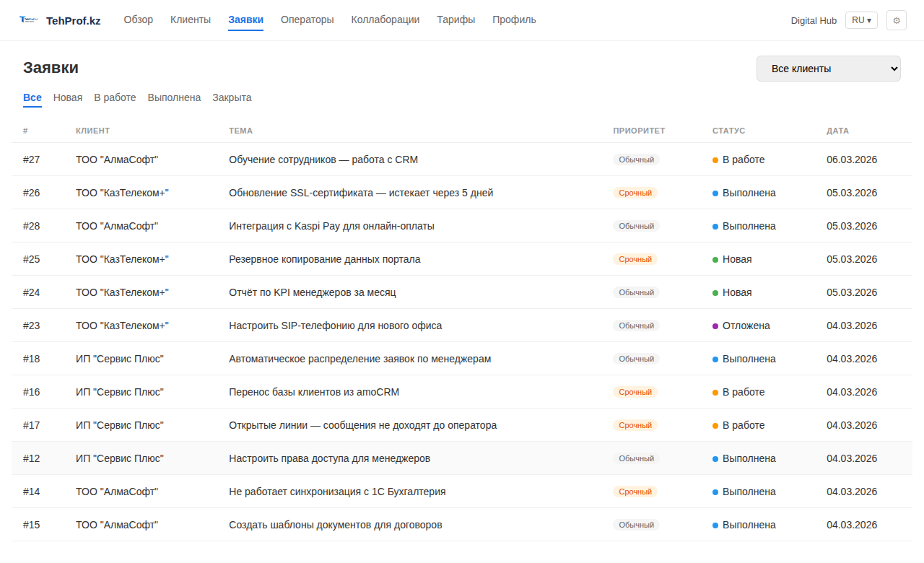This screenshot has height=563, width=924.
Task: Open the RU language dropdown
Action: click(860, 20)
